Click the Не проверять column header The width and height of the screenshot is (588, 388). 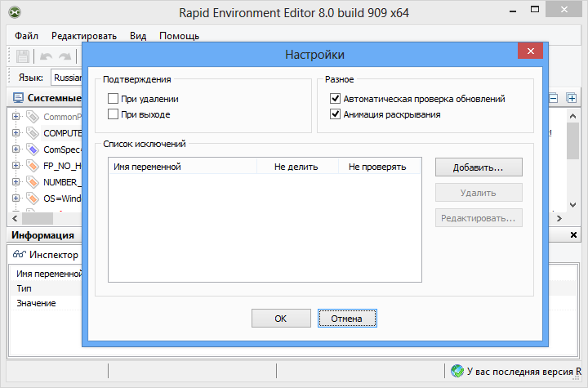pyautogui.click(x=379, y=167)
